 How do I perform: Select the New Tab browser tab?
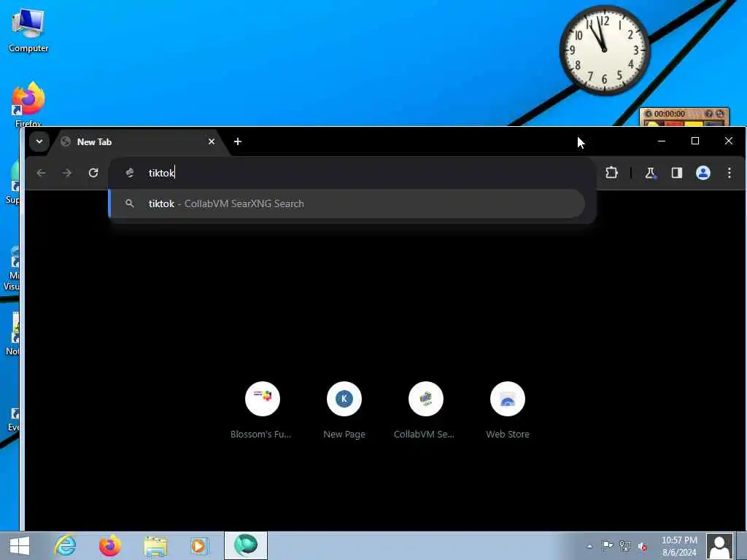coord(138,142)
